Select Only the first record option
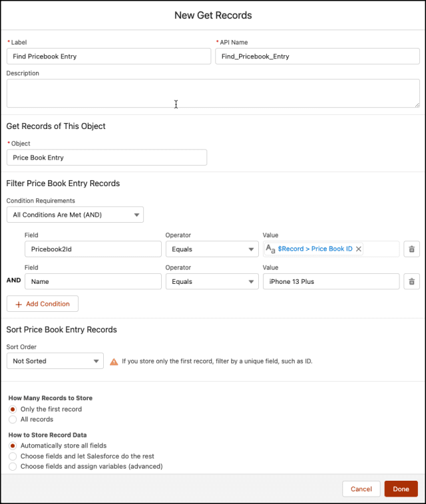This screenshot has width=426, height=504. pyautogui.click(x=13, y=409)
